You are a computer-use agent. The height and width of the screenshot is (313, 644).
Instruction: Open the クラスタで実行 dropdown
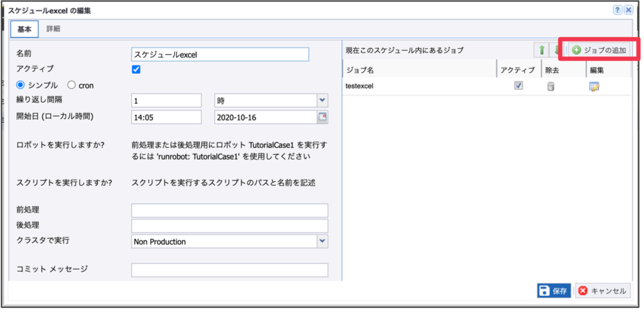[x=323, y=241]
